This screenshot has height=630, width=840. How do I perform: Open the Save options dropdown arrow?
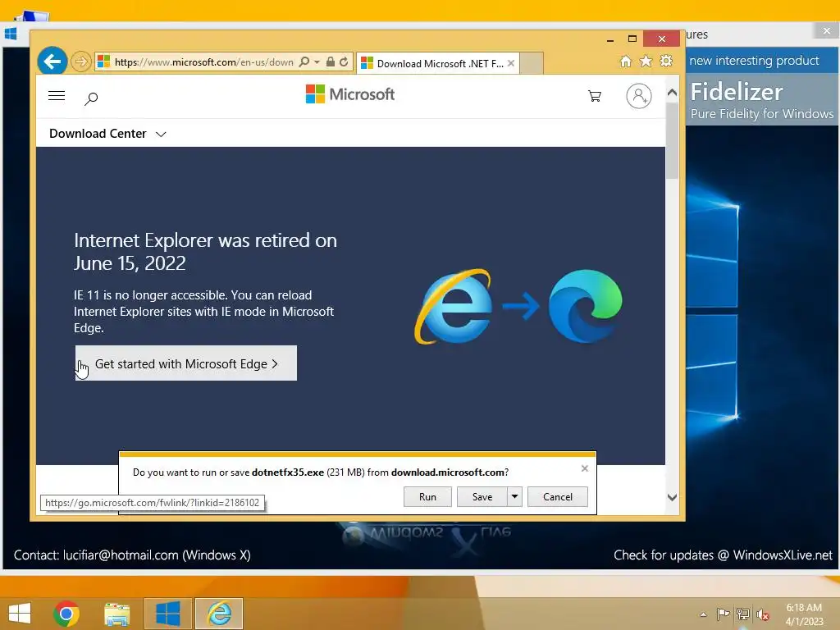point(514,496)
